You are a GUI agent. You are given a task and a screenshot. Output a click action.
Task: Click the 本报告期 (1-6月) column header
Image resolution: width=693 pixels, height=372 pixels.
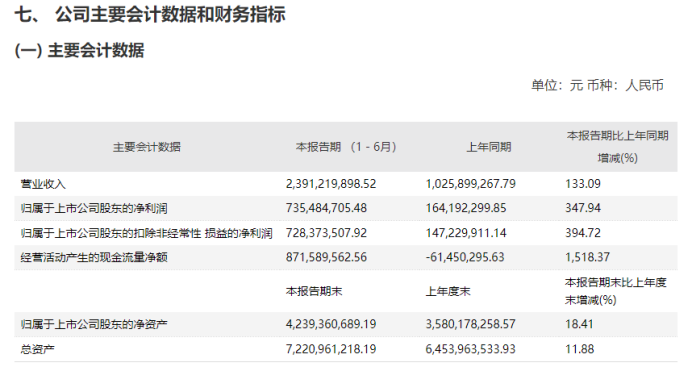(346, 147)
